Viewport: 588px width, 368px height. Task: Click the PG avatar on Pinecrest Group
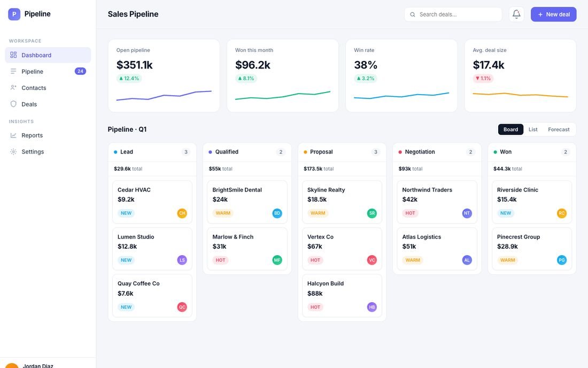click(x=562, y=260)
